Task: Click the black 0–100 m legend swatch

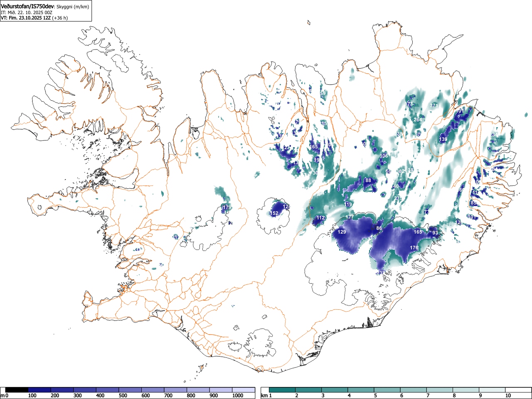Action: [17, 390]
